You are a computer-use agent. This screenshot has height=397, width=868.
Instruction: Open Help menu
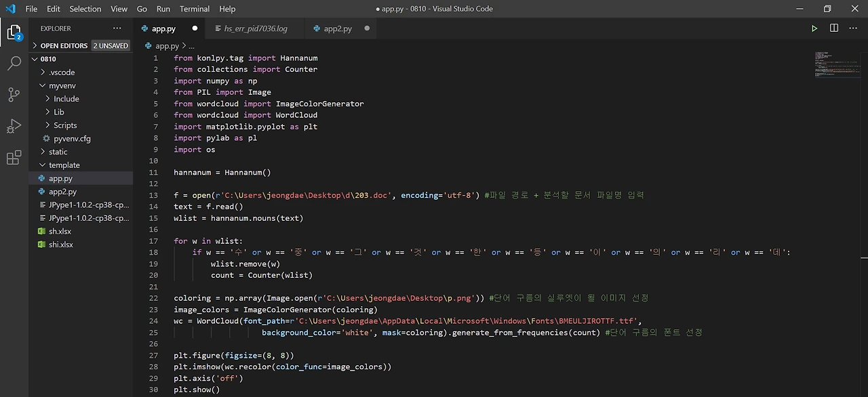pos(227,9)
